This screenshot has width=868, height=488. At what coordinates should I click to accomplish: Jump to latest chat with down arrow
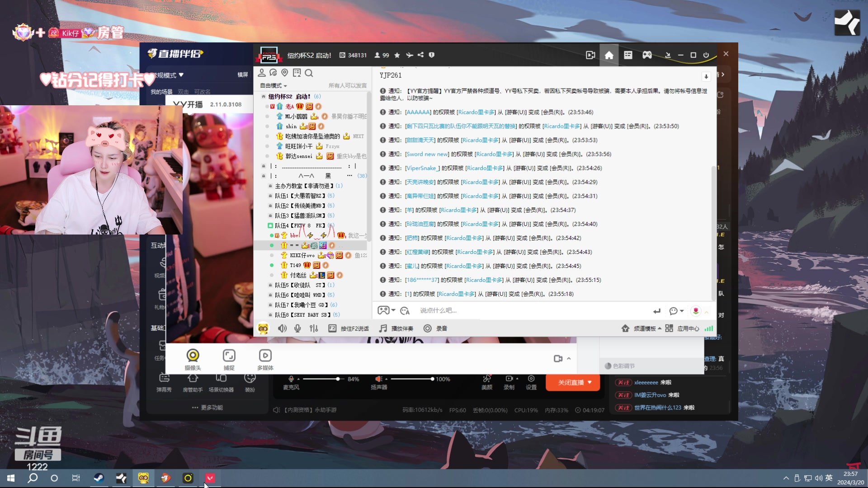pos(706,76)
